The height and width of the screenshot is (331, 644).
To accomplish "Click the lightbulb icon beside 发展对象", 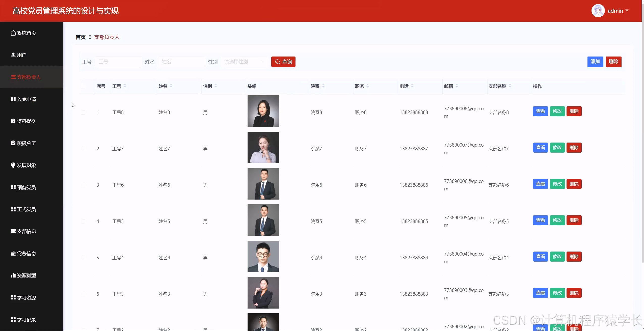I will 13,165.
